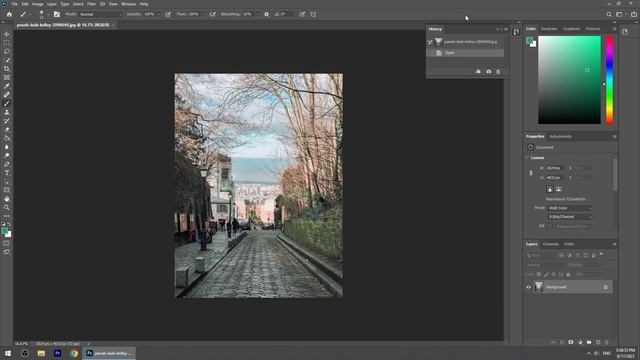Toggle airbrush-style build-up button
640x360 pixels.
213,14
